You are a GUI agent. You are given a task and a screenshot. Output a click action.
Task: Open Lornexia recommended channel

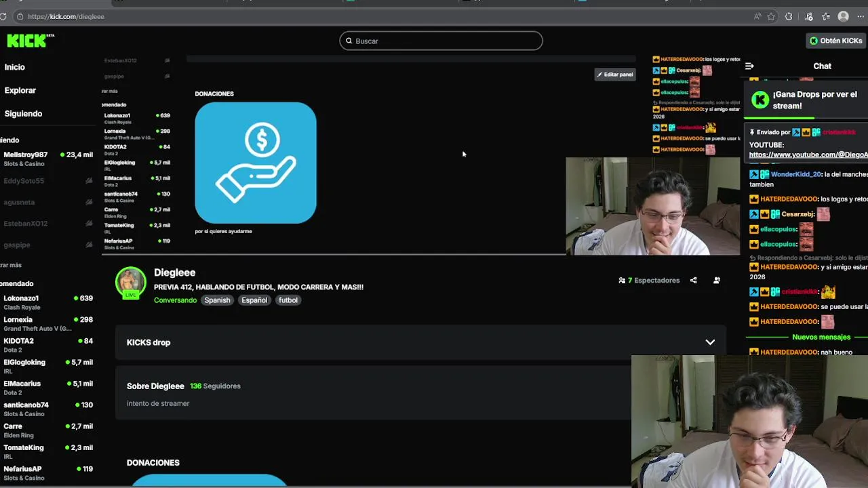[x=47, y=324]
